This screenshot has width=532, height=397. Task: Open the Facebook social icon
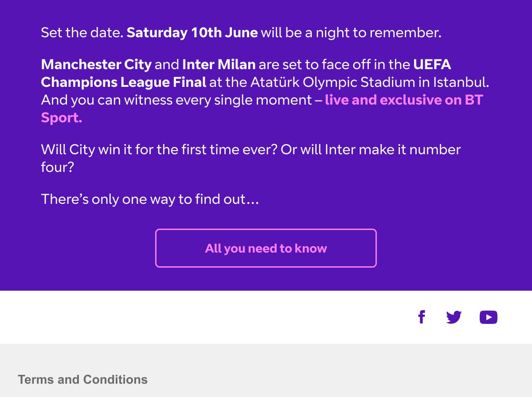click(x=422, y=317)
